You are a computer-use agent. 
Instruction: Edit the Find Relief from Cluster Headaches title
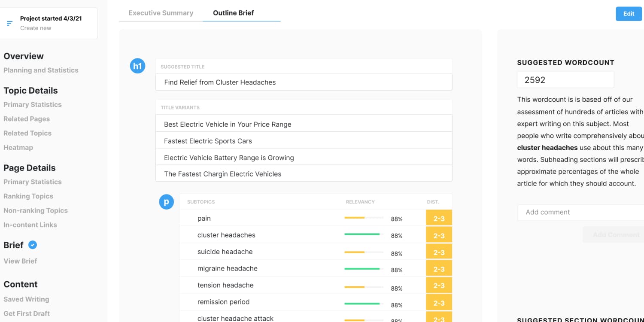click(304, 82)
